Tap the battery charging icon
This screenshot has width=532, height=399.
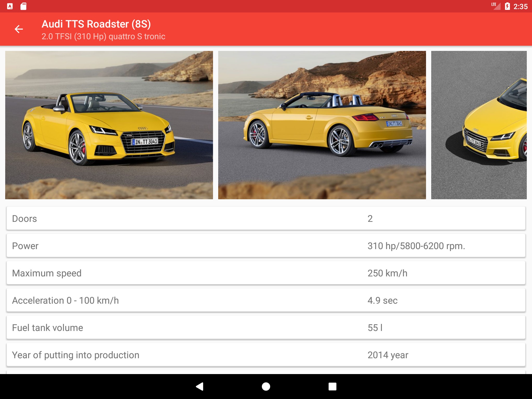click(x=507, y=6)
